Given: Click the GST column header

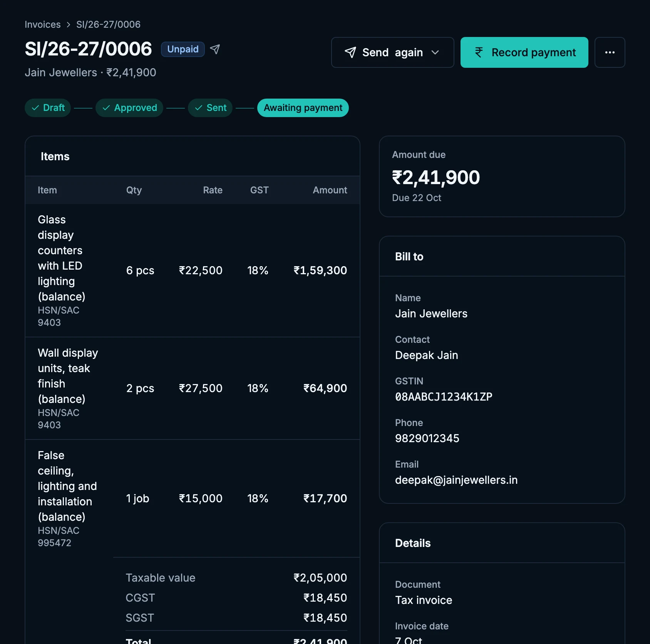Looking at the screenshot, I should click(x=259, y=190).
